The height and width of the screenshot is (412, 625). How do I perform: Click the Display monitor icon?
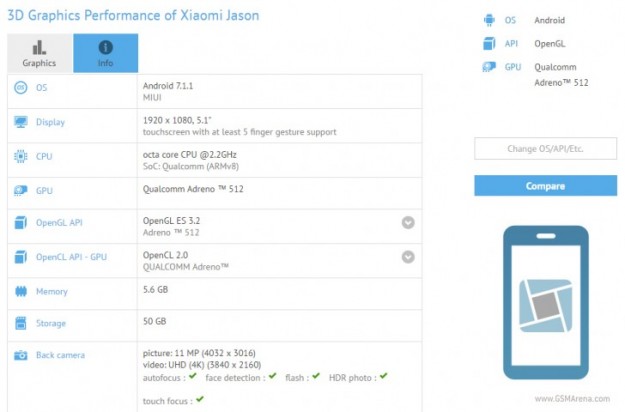click(20, 122)
